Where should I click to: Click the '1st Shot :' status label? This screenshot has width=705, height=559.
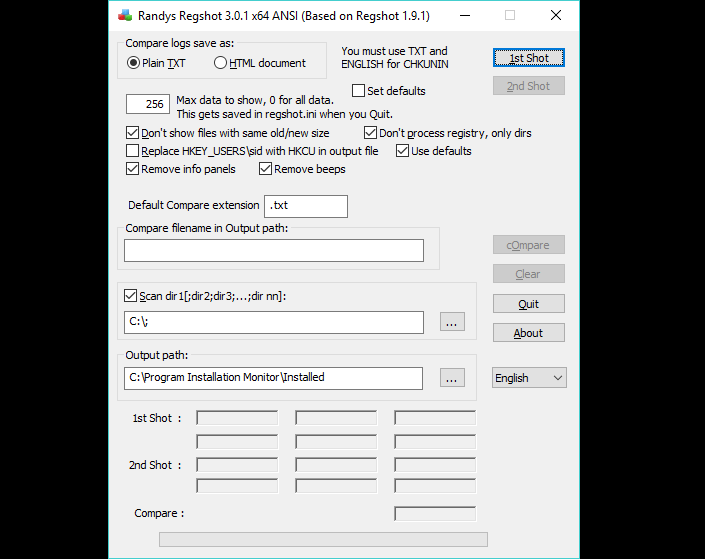point(157,418)
